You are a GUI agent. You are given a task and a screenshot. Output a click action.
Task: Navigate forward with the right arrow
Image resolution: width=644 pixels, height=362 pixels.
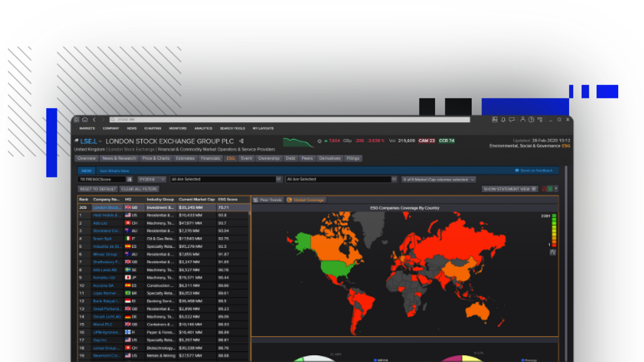pyautogui.click(x=103, y=120)
